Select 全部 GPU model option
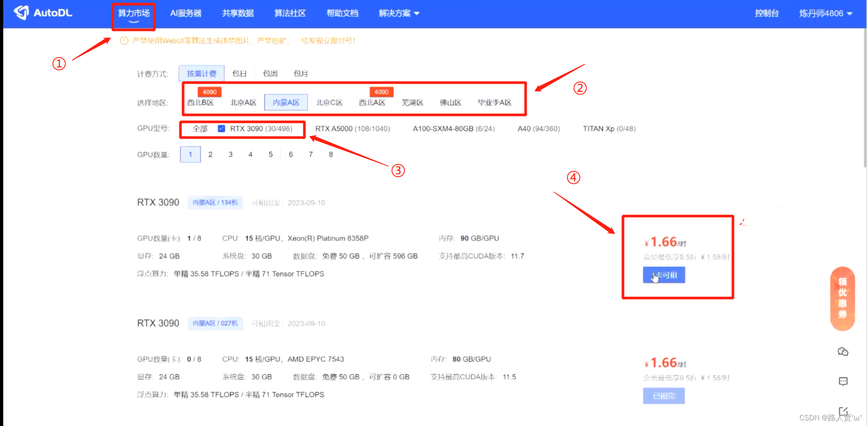The image size is (868, 426). pos(200,128)
